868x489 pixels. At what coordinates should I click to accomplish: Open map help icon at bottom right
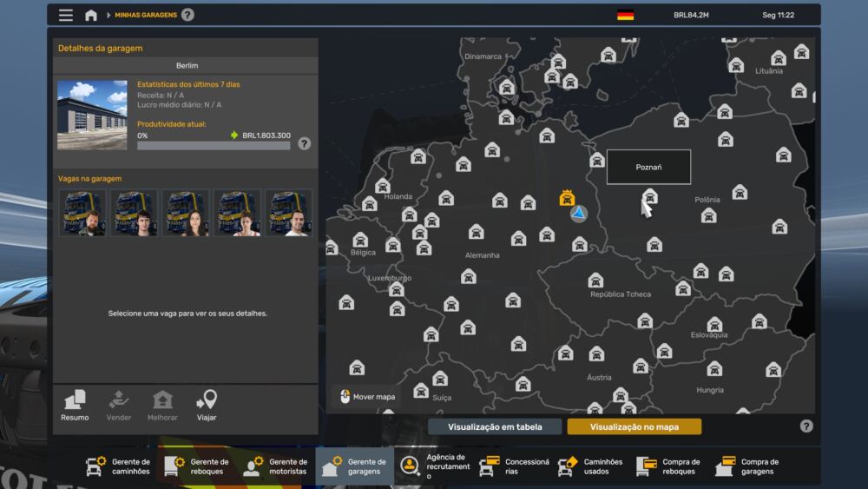[806, 426]
